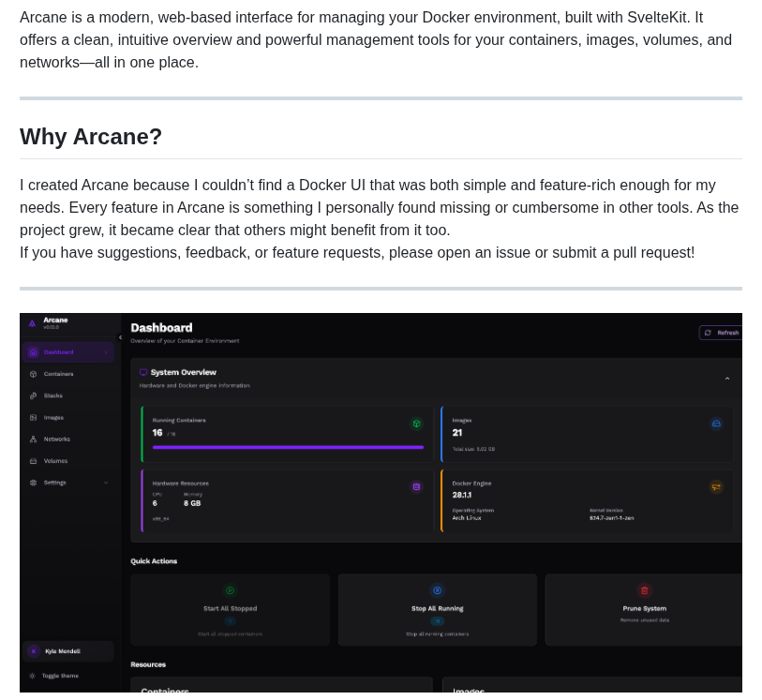Screen dimensions: 762x700
Task: Click the Networks icon in sidebar
Action: [33, 439]
